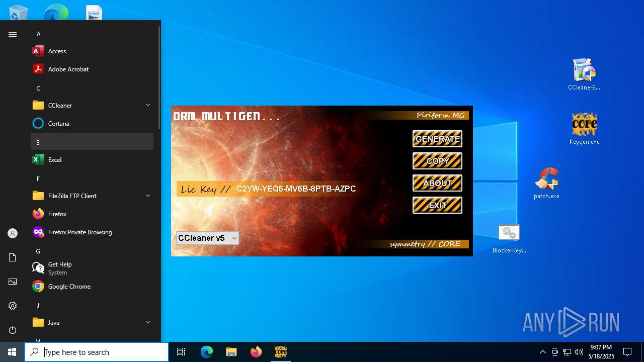Select the BlockerKey... desktop icon

(x=509, y=238)
